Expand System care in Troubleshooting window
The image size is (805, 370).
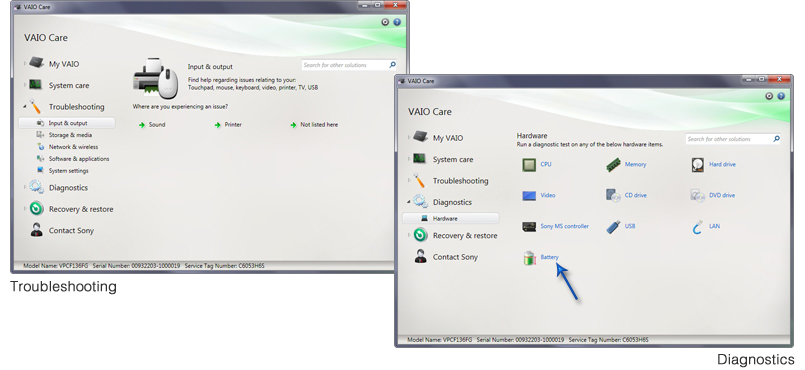[25, 85]
